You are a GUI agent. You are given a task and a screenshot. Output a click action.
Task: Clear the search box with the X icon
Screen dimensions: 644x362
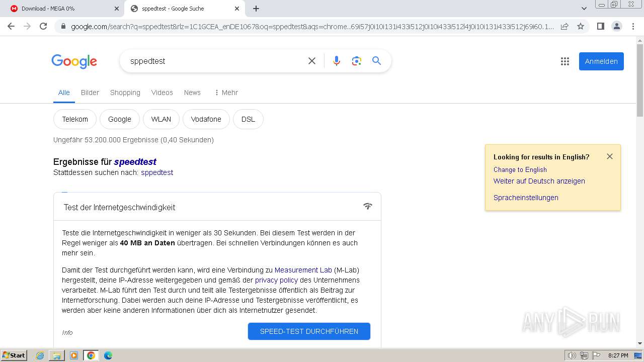(x=312, y=61)
